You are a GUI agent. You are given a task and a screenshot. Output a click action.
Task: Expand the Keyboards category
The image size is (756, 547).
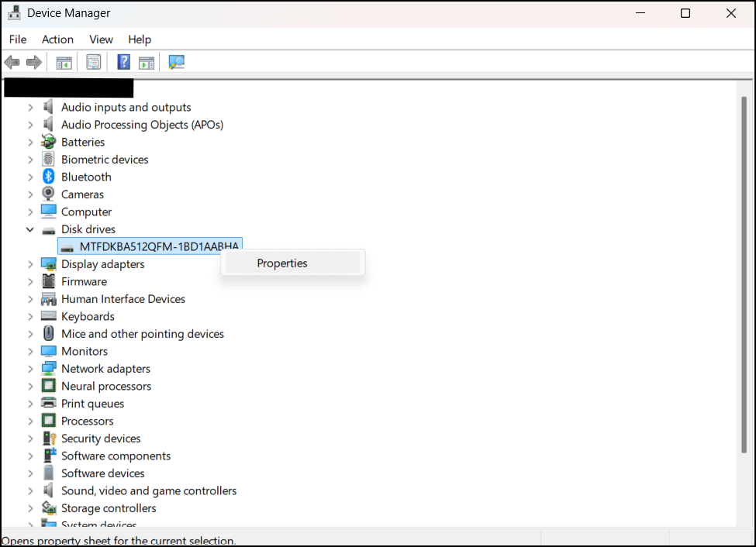click(31, 316)
